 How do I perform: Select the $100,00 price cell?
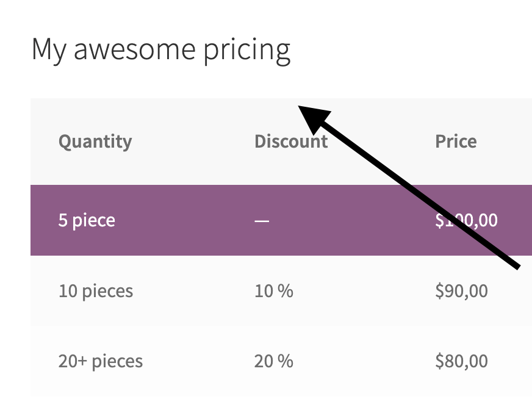pos(466,220)
